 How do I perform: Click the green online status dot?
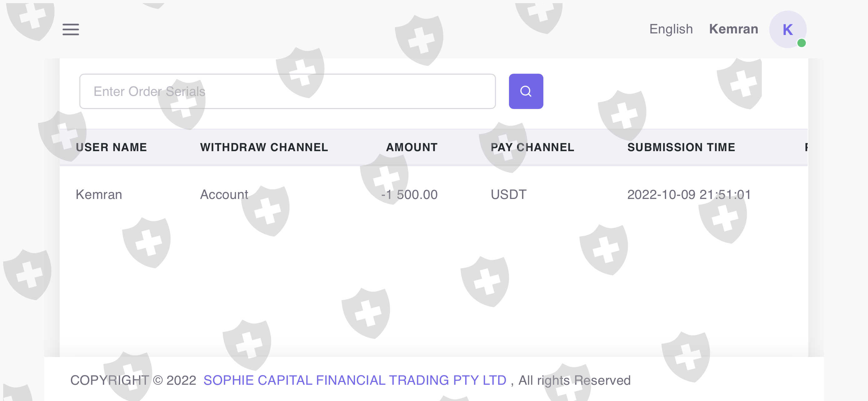(801, 43)
